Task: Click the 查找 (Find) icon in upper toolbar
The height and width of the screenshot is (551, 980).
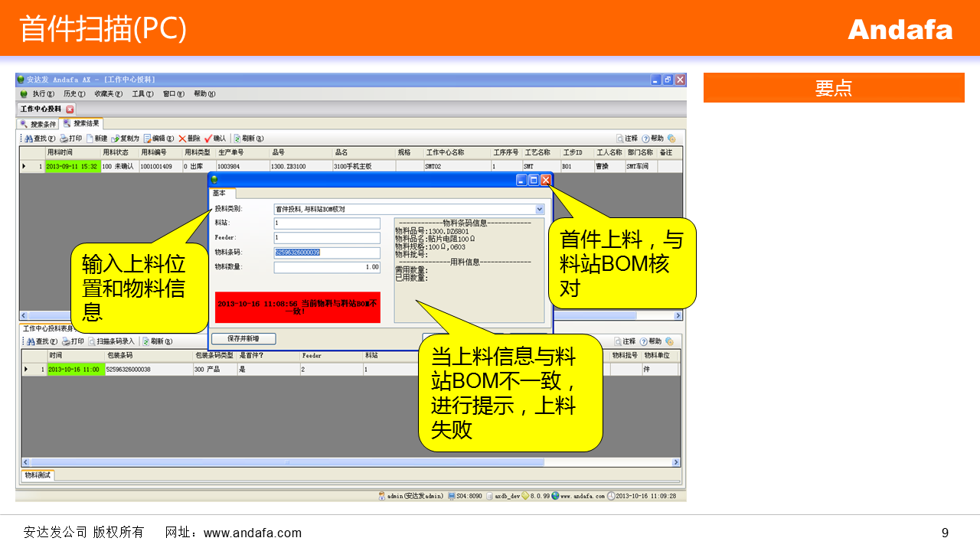Action: click(x=40, y=139)
